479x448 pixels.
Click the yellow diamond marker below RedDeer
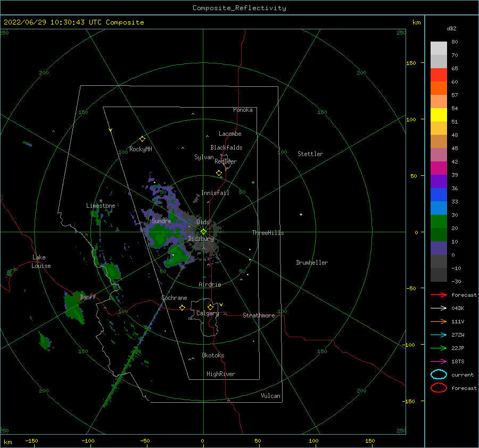point(219,173)
